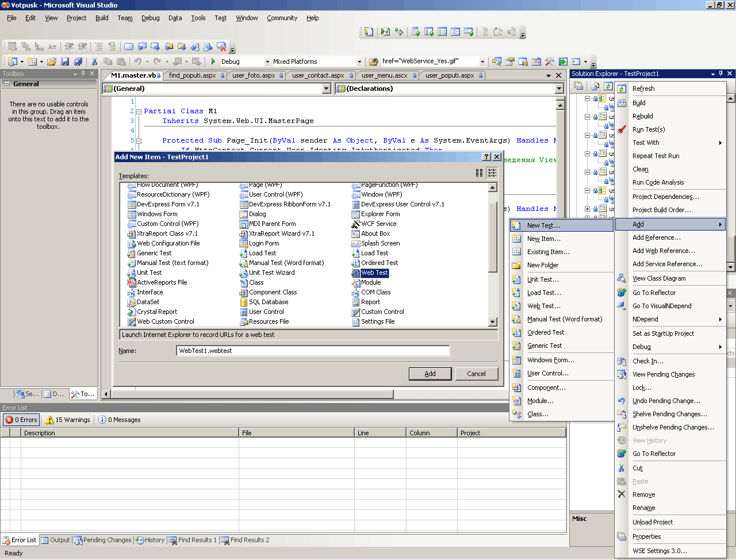This screenshot has width=736, height=560.
Task: Click the Open File folder icon
Action: coord(52,62)
